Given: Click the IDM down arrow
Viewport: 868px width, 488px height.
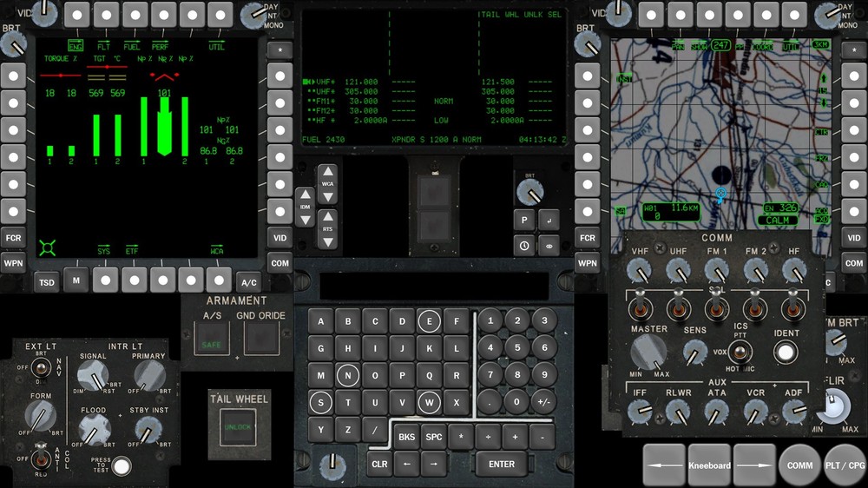Looking at the screenshot, I should coord(305,220).
